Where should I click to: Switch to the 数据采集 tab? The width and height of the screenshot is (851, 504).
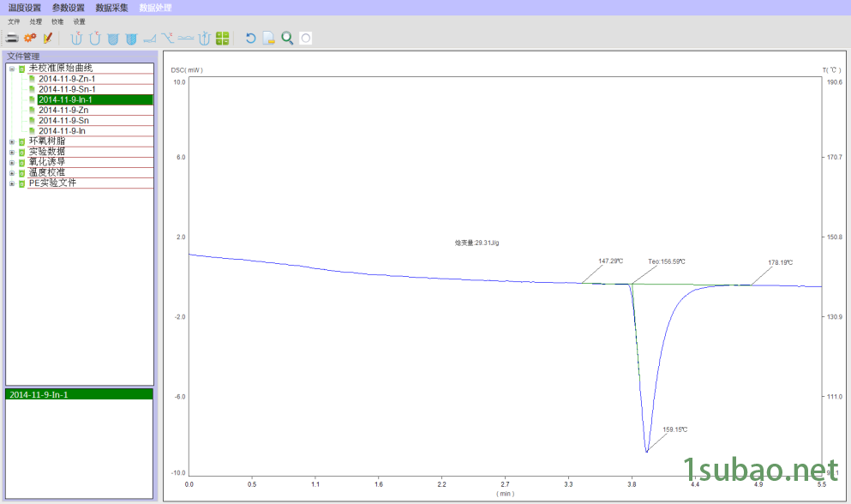(112, 8)
